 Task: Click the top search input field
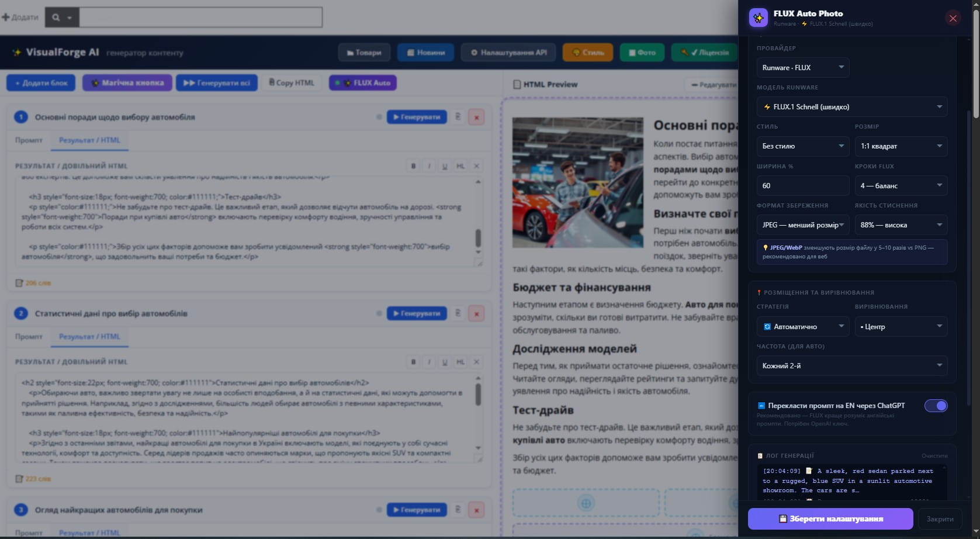click(x=200, y=18)
